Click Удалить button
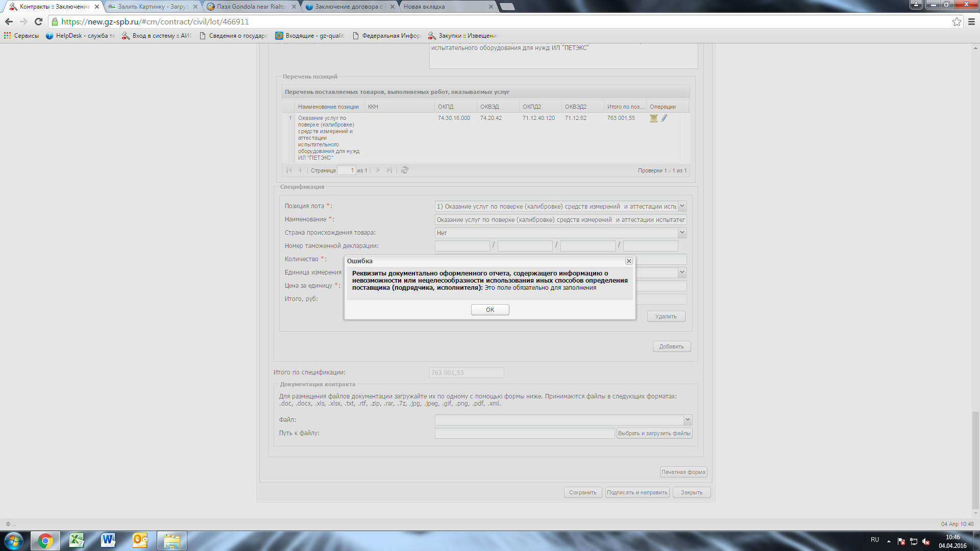 pos(666,316)
